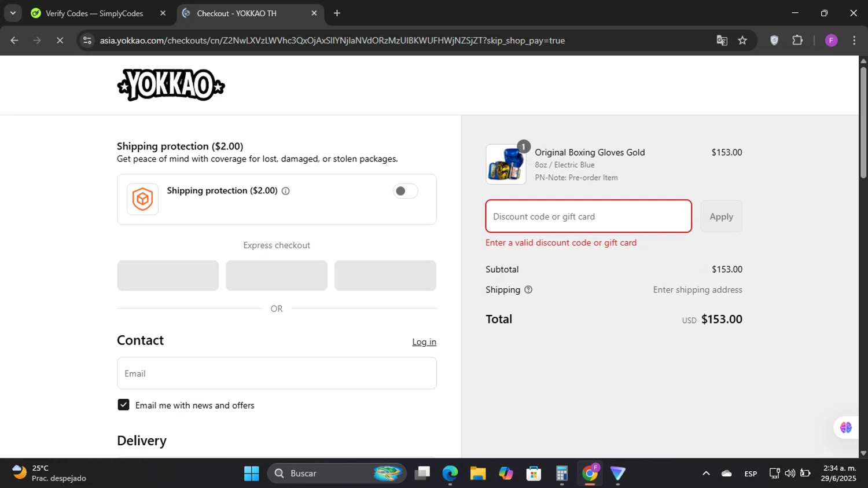
Task: Click the Chrome icon in the taskbar
Action: tap(590, 474)
